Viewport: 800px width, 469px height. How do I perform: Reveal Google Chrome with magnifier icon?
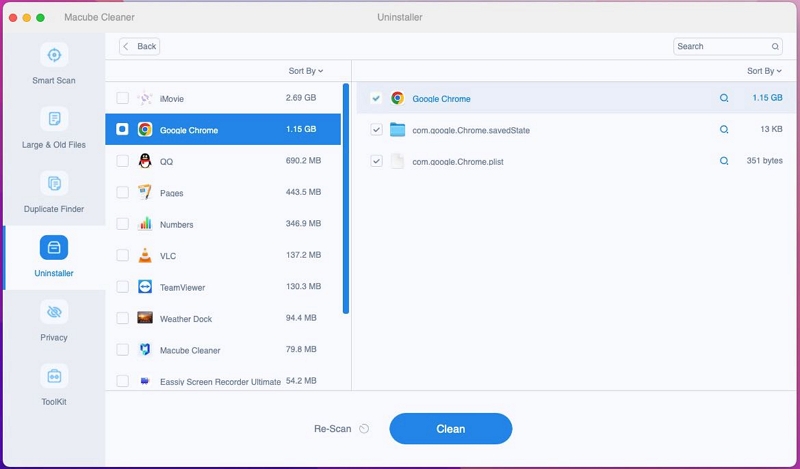point(723,98)
